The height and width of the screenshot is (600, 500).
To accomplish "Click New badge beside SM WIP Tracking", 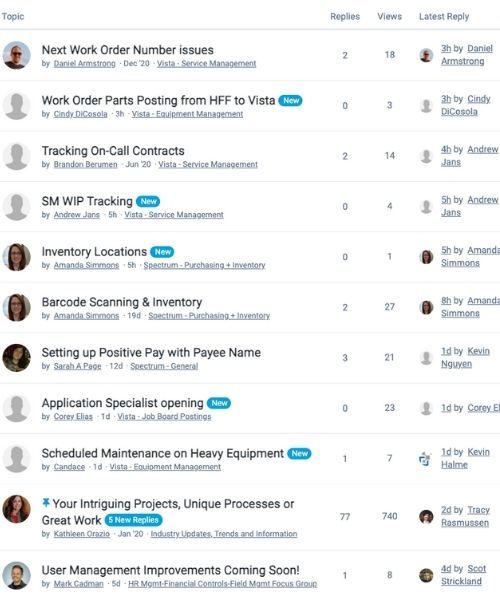I will (x=148, y=201).
